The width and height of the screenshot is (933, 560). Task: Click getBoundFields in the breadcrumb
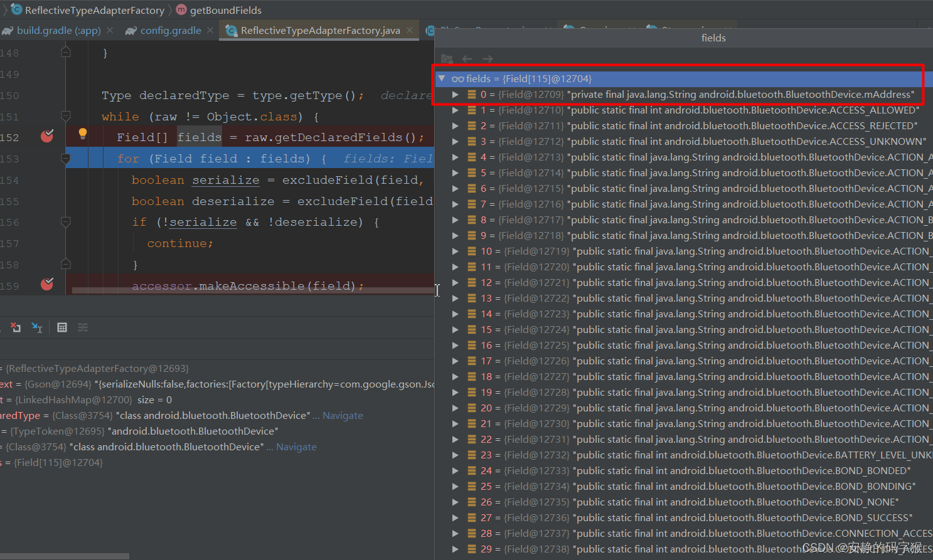coord(226,10)
